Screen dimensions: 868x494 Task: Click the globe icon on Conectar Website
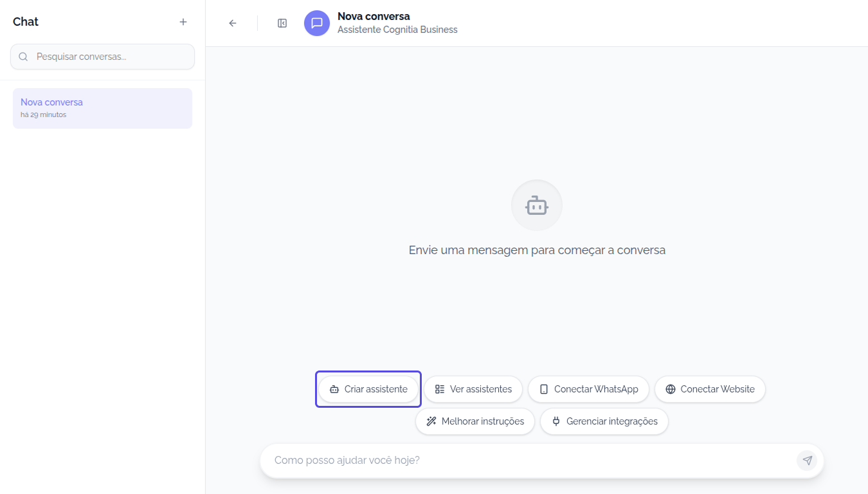671,389
